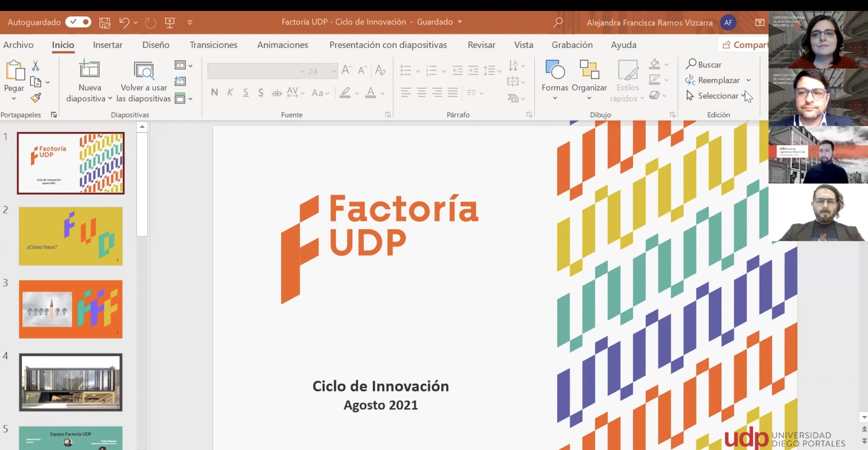Click Volver a usar las diapositivas

pos(144,82)
